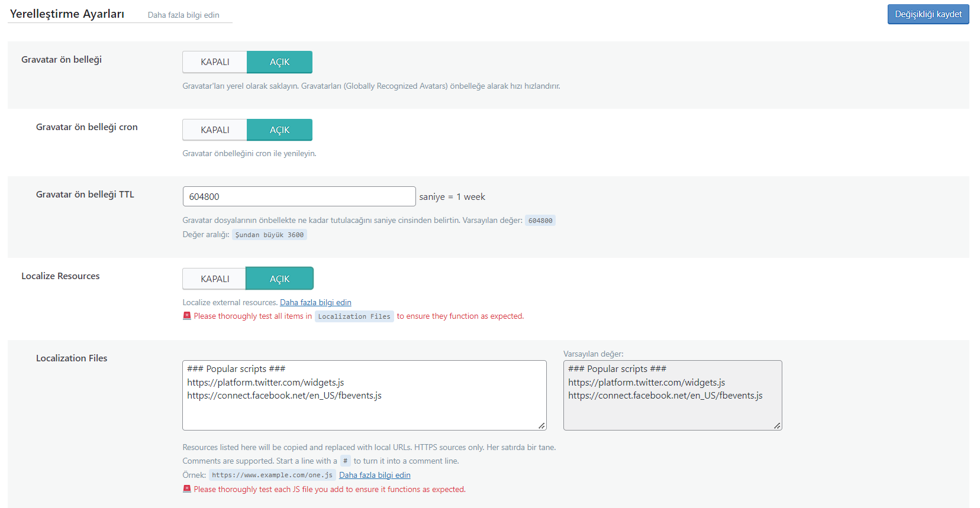Set Gravatar ön belleği to AÇIK

279,62
